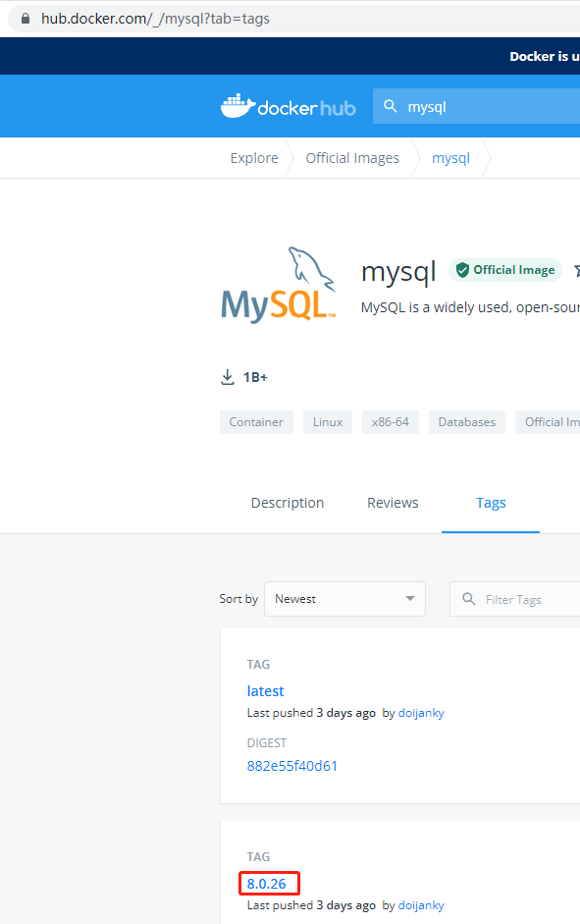Click the MySQL dolphin logo image
580x924 pixels.
click(x=279, y=285)
